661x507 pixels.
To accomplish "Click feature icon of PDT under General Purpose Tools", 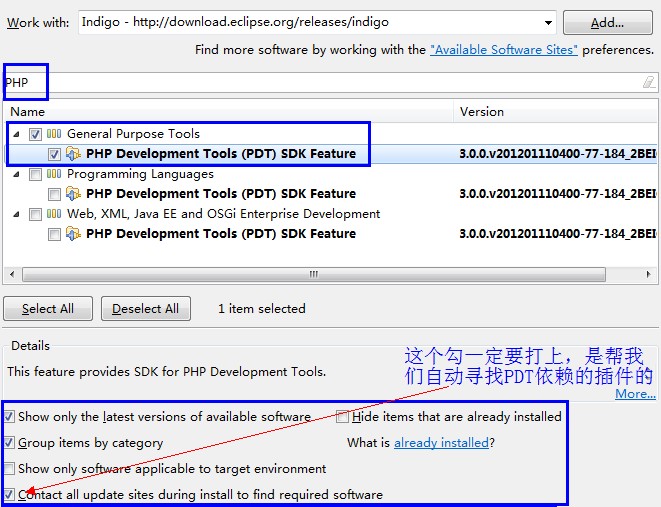I will point(73,154).
